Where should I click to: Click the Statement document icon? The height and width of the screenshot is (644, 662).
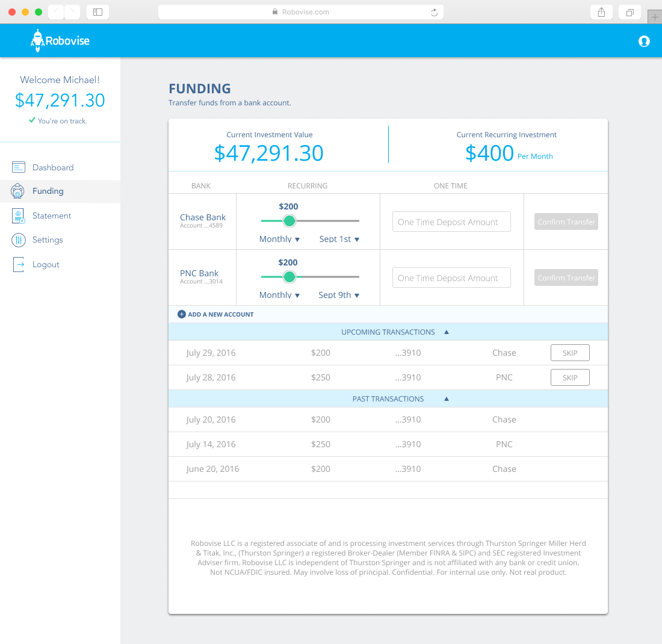pyautogui.click(x=19, y=216)
